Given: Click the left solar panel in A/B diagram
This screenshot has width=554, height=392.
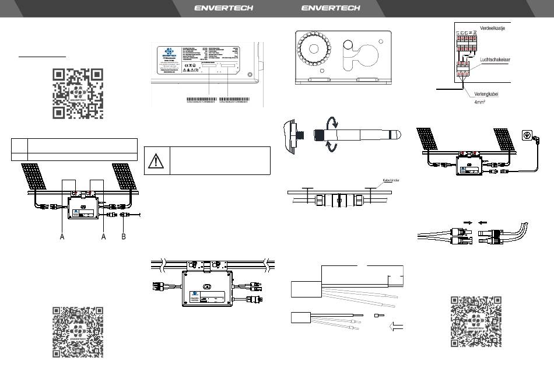Looking at the screenshot, I should coord(34,176).
